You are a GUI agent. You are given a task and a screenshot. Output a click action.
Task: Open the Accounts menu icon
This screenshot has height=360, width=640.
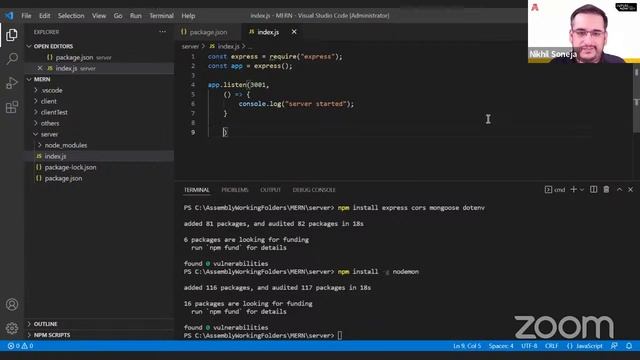coord(12,304)
